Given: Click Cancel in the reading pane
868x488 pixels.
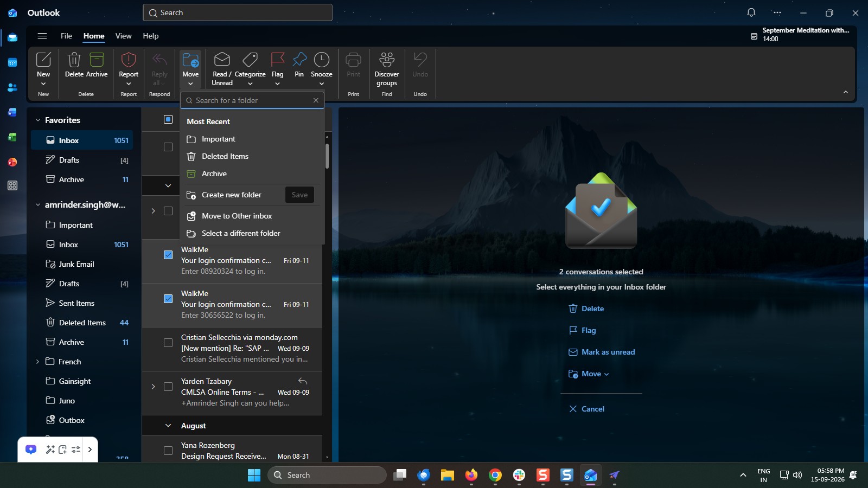Looking at the screenshot, I should point(586,409).
